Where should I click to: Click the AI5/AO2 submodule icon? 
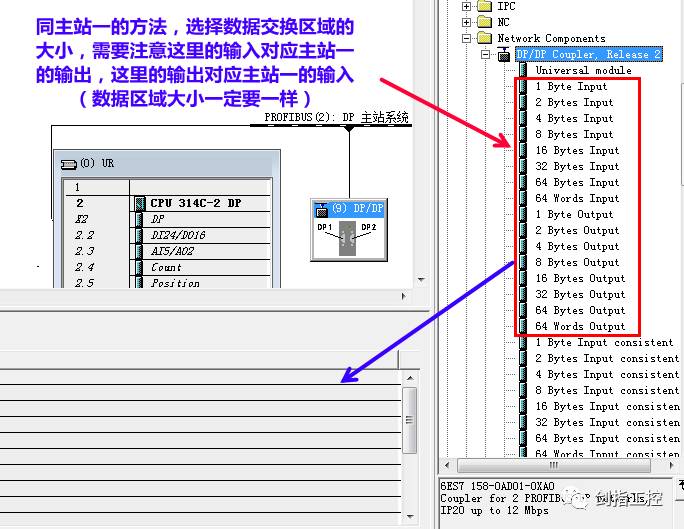point(140,251)
